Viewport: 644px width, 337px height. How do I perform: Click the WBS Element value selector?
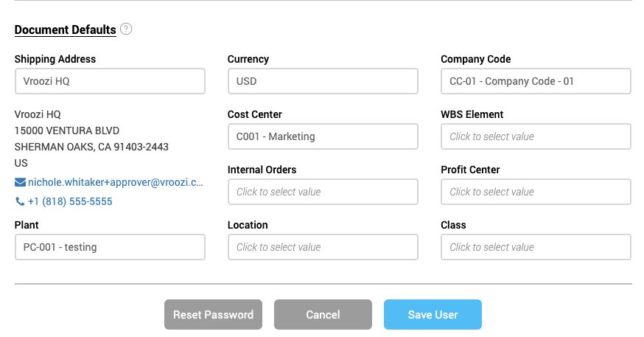[536, 136]
